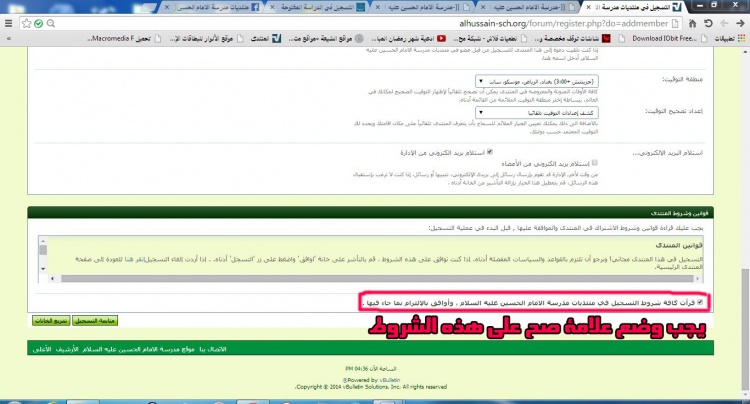The width and height of the screenshot is (750, 404).
Task: Open the منطقة التوقيت timezone dropdown
Action: (537, 81)
